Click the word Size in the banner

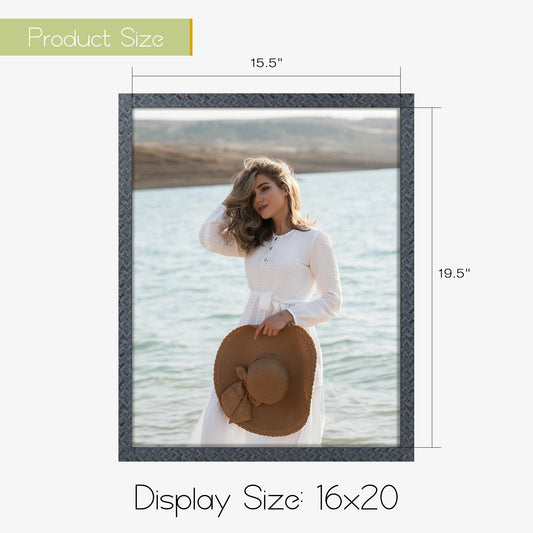click(x=142, y=37)
